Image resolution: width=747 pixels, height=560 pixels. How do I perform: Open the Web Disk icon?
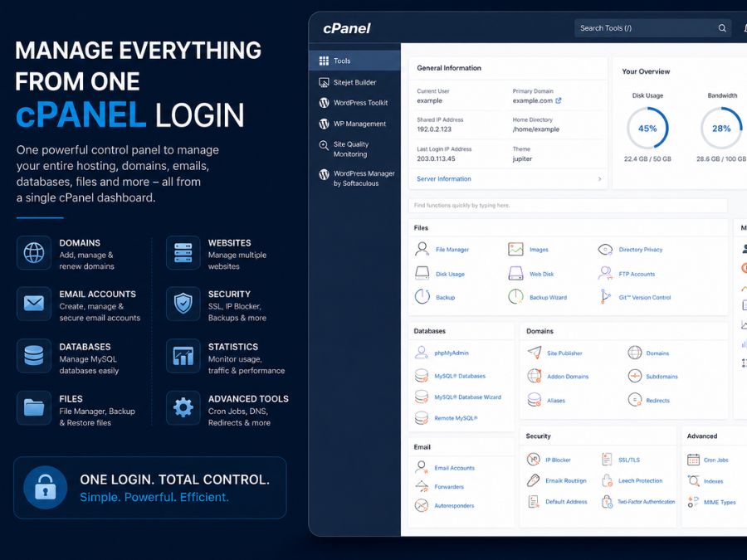(515, 273)
